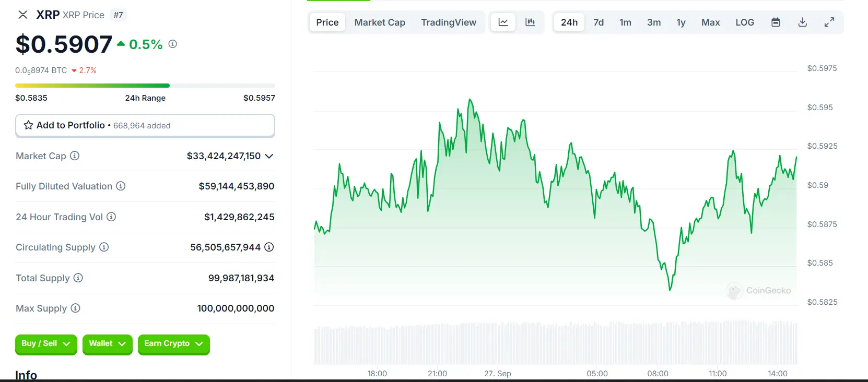The image size is (868, 382).
Task: Click the 0.5% change info icon
Action: (172, 44)
